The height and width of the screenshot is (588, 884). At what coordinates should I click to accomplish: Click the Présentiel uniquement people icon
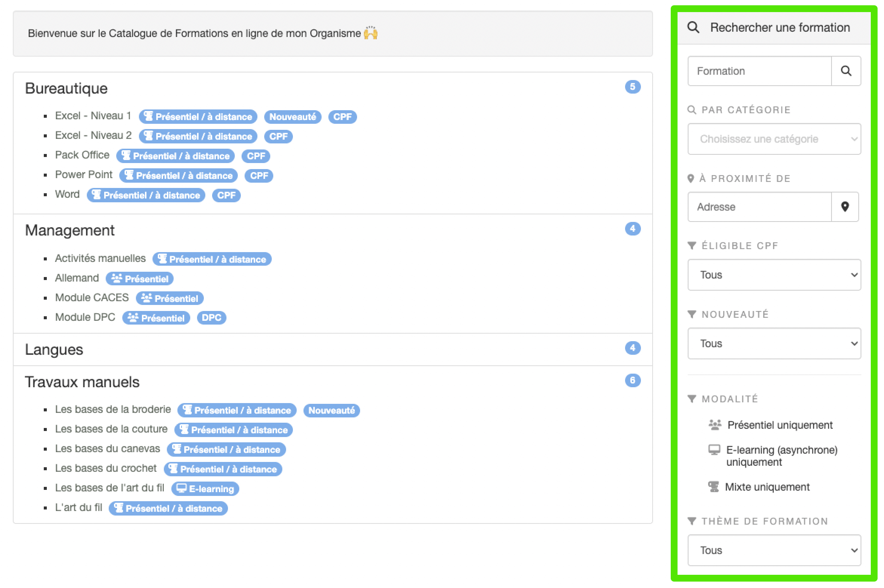pos(715,425)
